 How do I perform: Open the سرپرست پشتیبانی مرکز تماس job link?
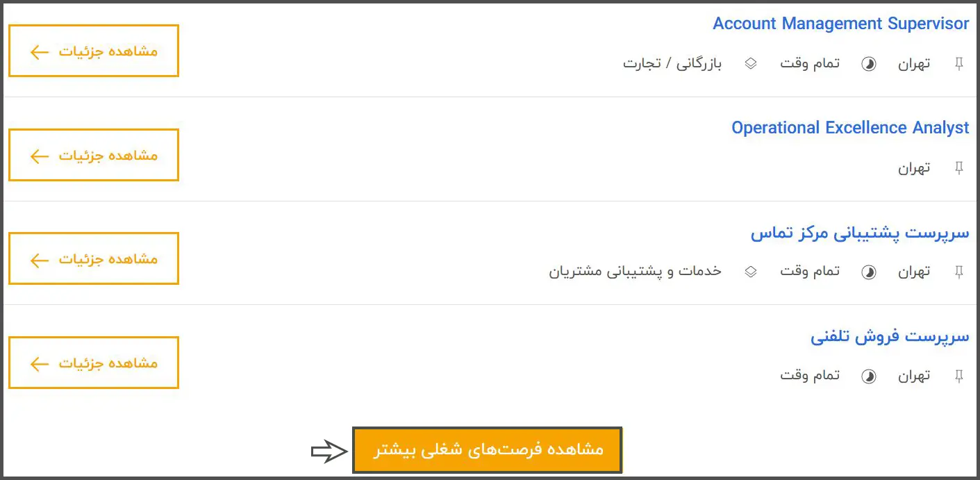coord(859,233)
